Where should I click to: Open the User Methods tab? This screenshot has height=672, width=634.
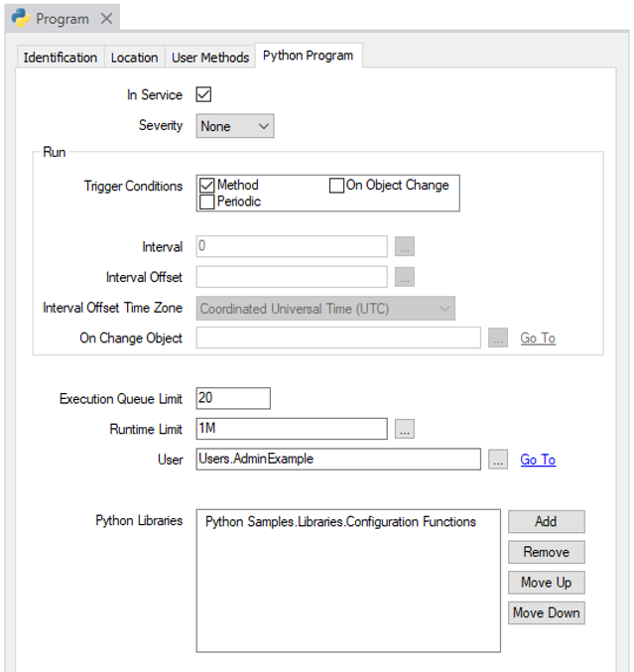[x=210, y=58]
